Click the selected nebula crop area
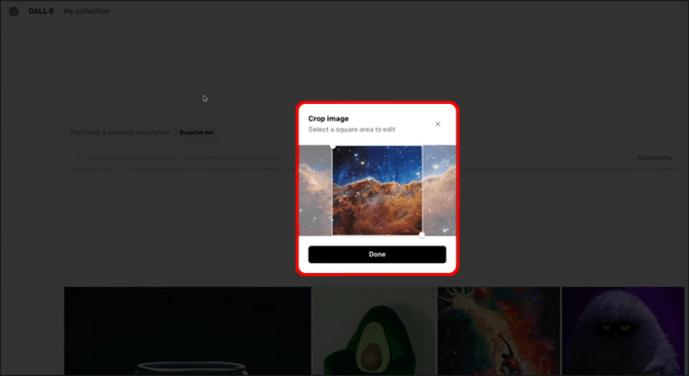This screenshot has height=376, width=689. [377, 191]
